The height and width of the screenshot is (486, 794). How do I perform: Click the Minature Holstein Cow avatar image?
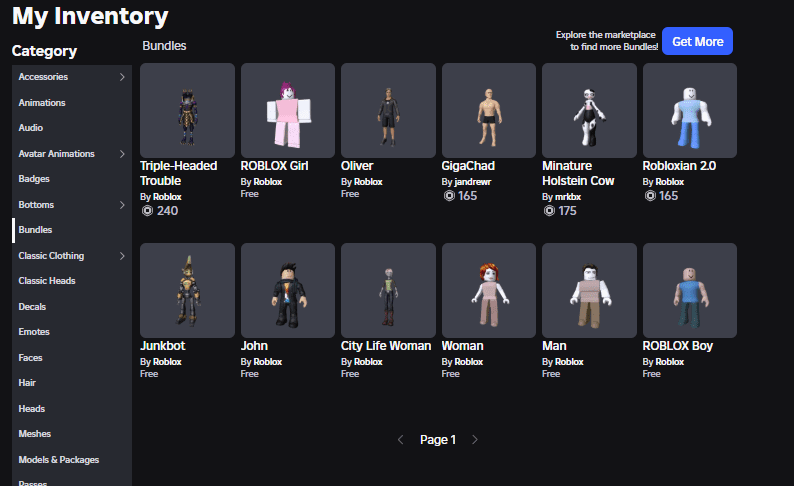[589, 110]
